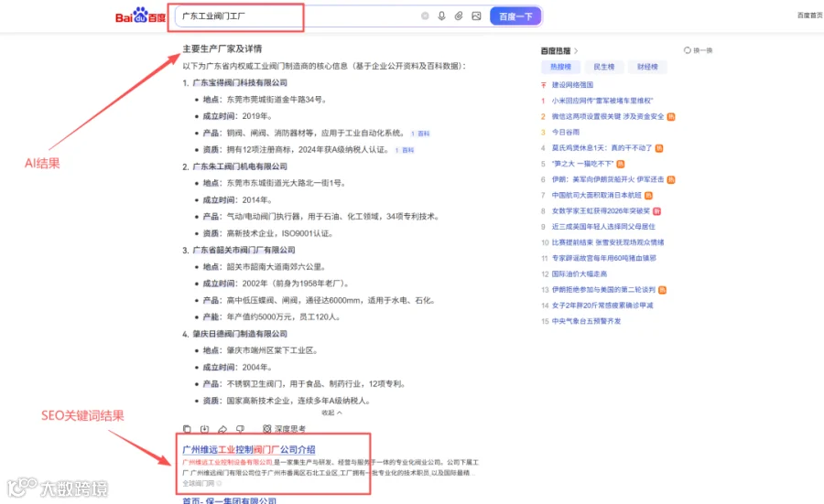Open the 百科 citation after 工业自动化系统

(420, 134)
